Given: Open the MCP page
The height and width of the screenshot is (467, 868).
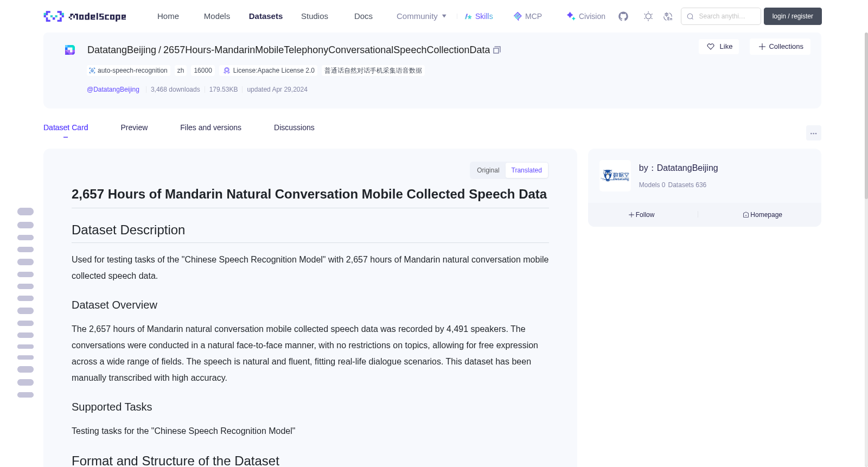Looking at the screenshot, I should click(x=527, y=16).
